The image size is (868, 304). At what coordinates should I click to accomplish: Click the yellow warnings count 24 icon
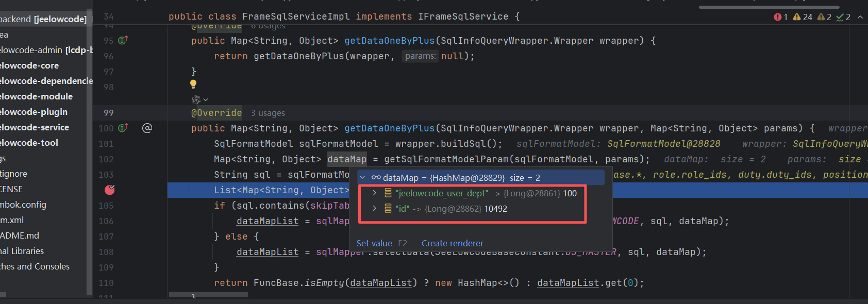pos(803,17)
